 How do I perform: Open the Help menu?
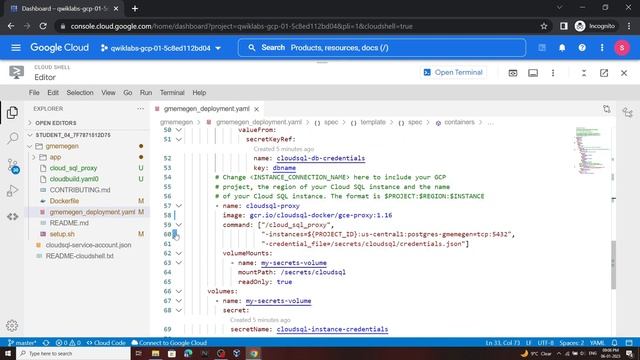tap(199, 93)
